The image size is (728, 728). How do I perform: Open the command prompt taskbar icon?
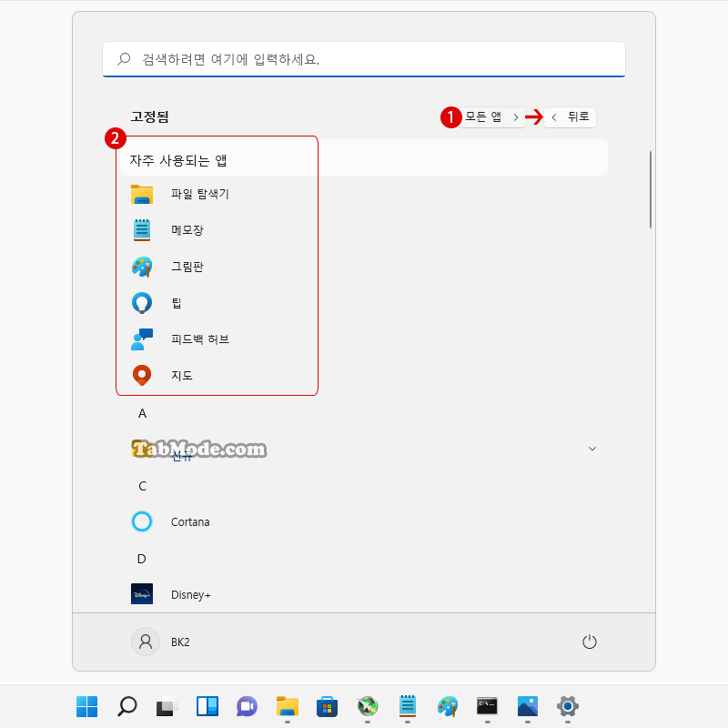tap(488, 706)
